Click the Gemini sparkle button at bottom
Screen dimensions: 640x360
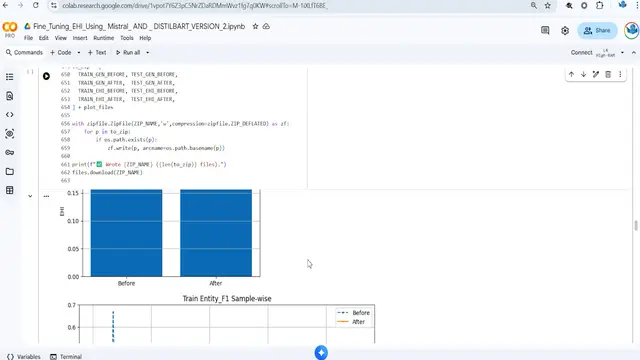[321, 353]
